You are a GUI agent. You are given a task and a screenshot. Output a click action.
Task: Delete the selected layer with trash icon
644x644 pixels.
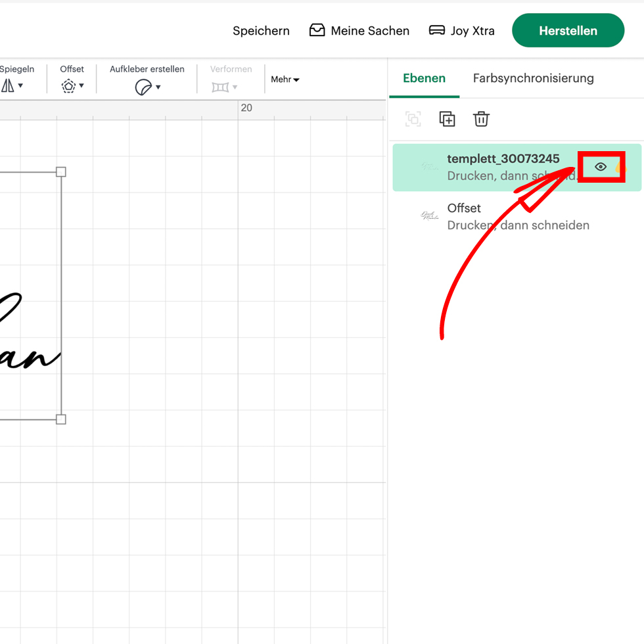click(481, 119)
